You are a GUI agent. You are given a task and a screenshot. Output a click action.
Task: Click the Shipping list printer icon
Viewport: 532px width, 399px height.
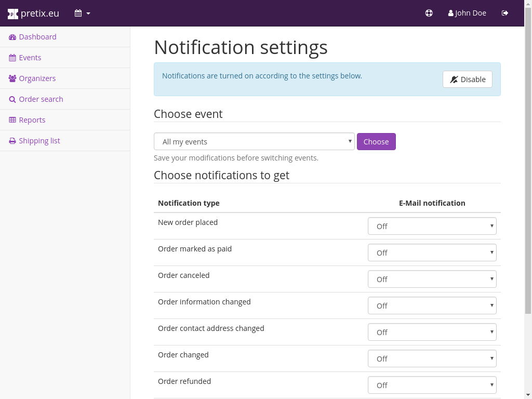(x=12, y=141)
